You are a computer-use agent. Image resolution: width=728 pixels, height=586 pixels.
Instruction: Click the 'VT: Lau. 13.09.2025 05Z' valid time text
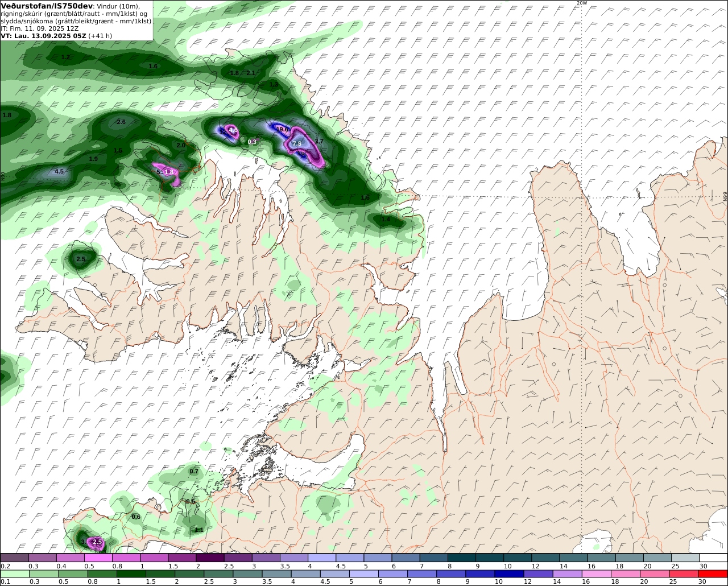43,35
